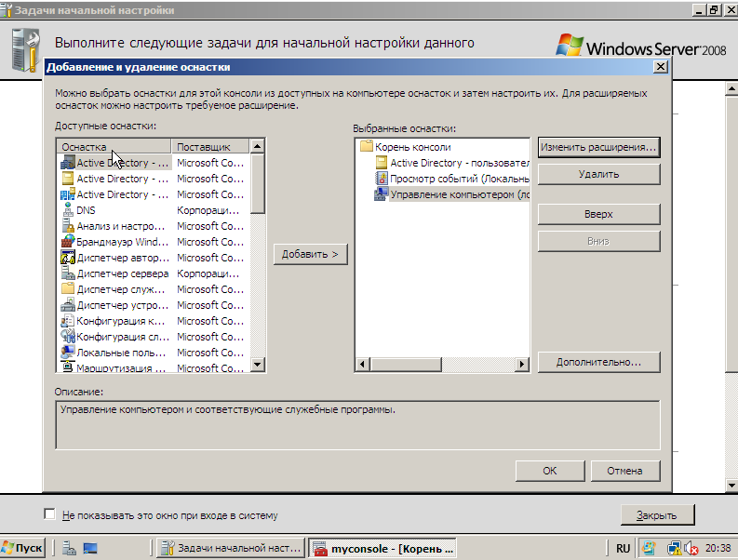Move snap-in up with Вверх button

598,214
